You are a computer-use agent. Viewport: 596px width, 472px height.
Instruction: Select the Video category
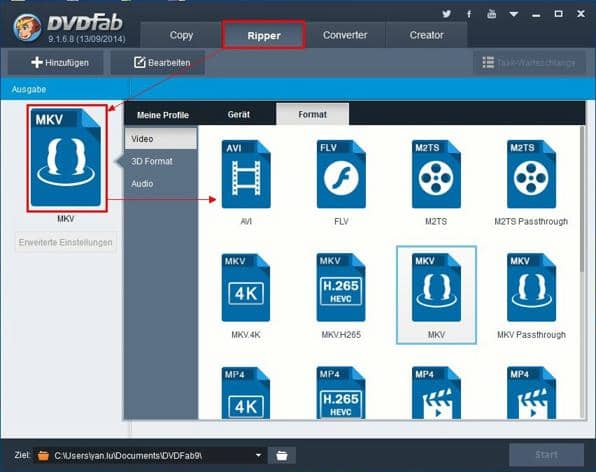tap(161, 139)
